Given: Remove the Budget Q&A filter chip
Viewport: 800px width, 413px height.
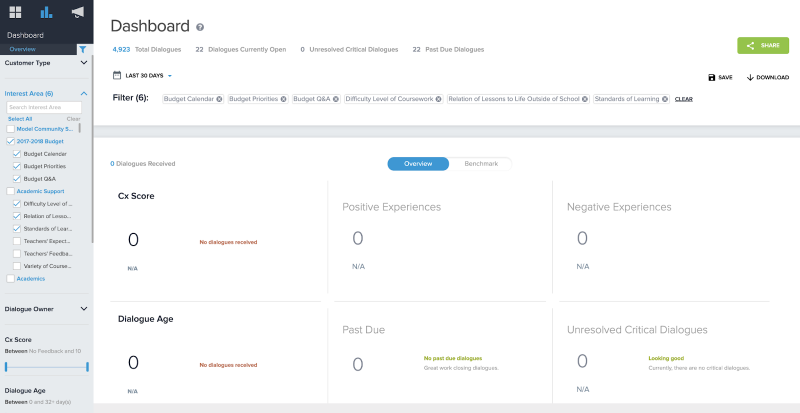Looking at the screenshot, I should pos(335,99).
